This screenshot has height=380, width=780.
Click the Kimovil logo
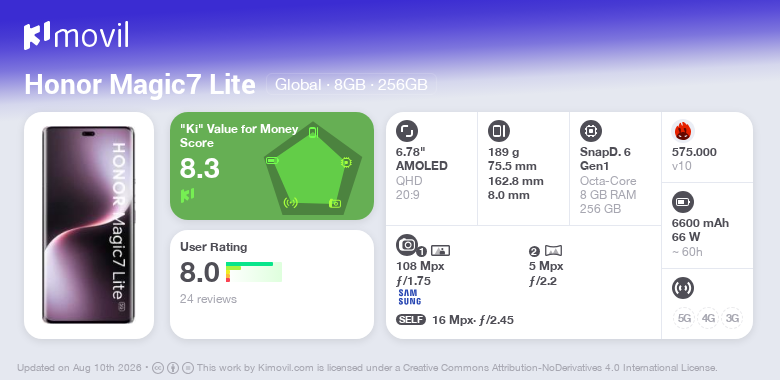(76, 35)
